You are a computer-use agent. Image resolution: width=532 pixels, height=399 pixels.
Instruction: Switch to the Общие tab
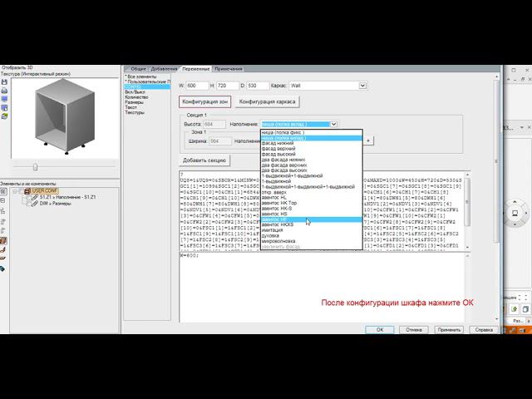(x=136, y=69)
